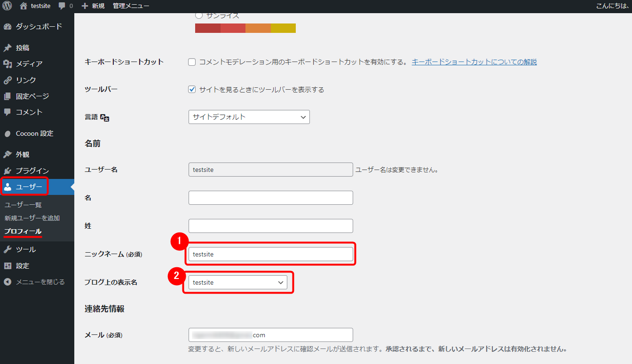
Task: Click the ツール wrench icon
Action: (x=7, y=249)
